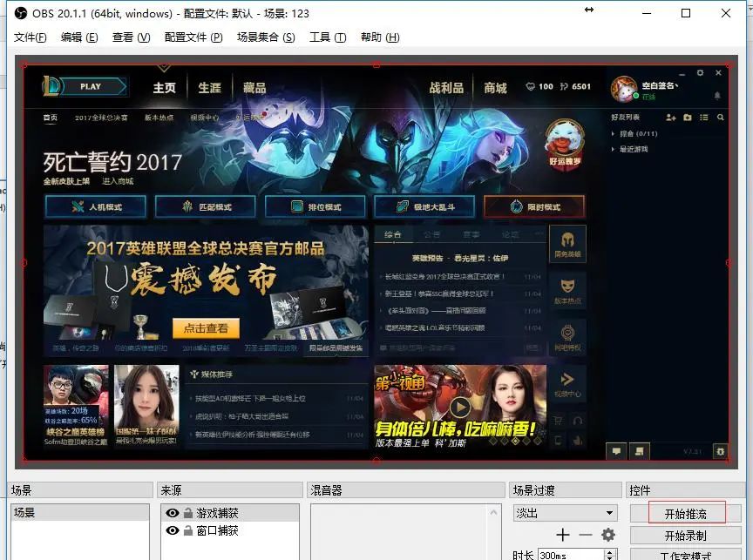Click 开始推流 to start streaming

pos(685,514)
